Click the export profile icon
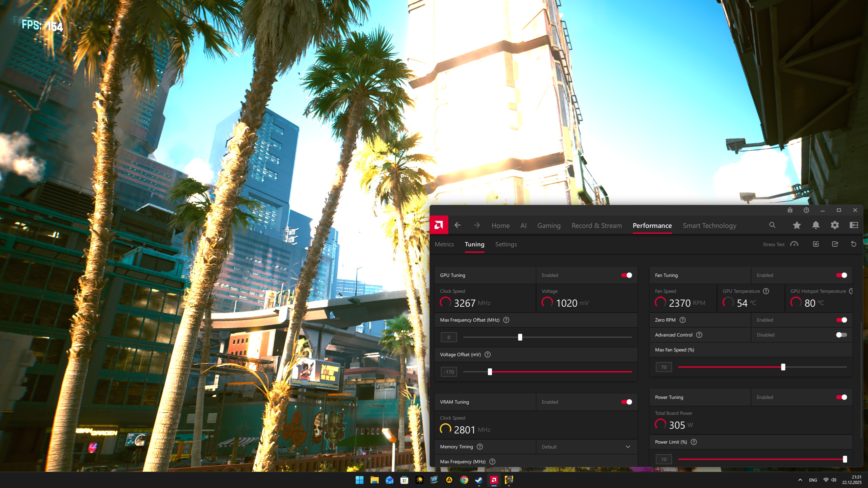 [835, 244]
